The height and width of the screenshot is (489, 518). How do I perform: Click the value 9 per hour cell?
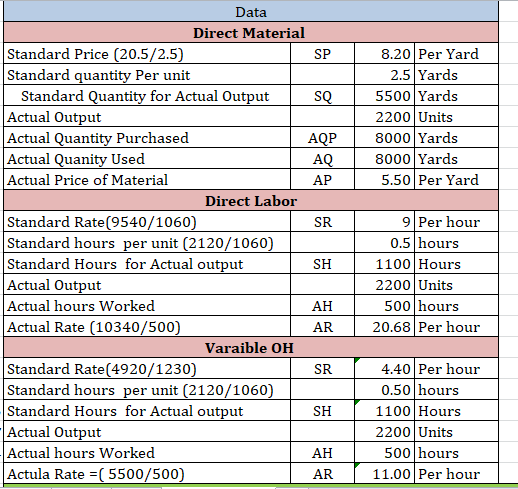[x=385, y=222]
